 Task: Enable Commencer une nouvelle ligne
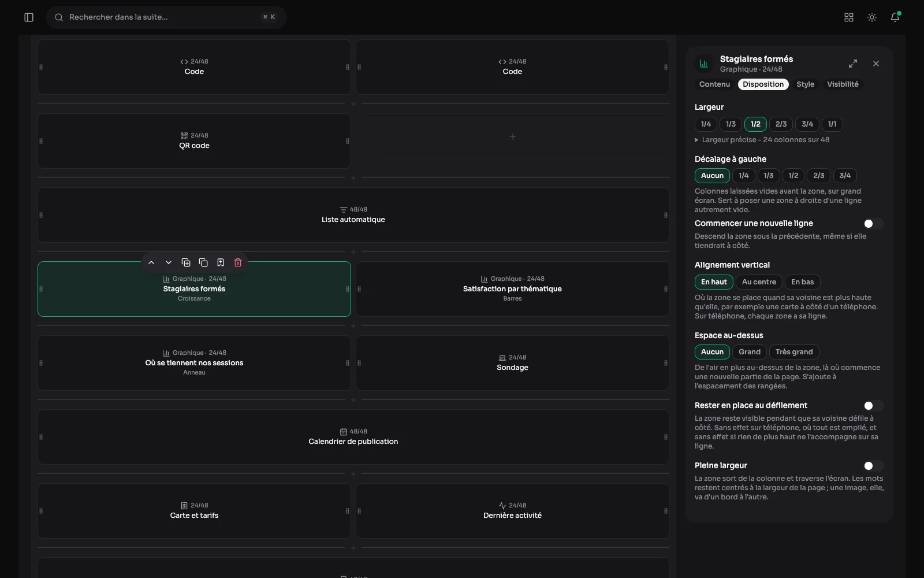coord(873,224)
